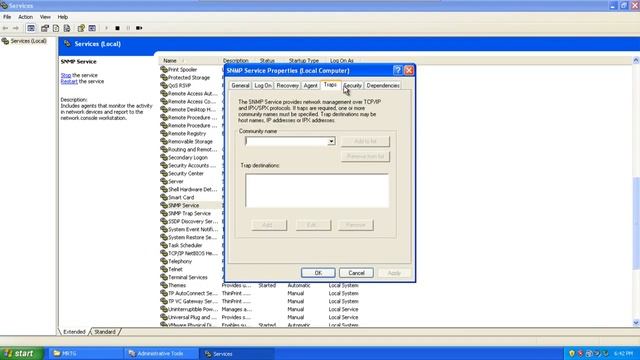Screen dimensions: 640x360
Task: Click the Apply button
Action: click(x=394, y=273)
